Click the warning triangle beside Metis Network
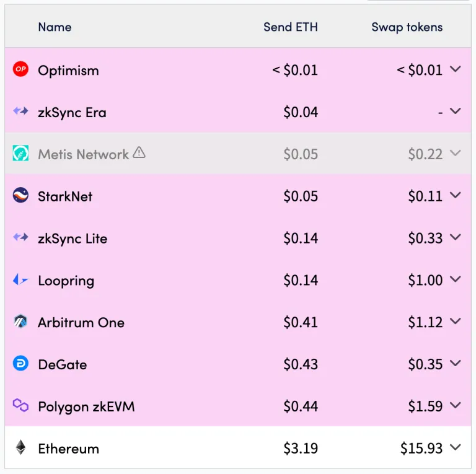The height and width of the screenshot is (474, 476). coord(139,153)
